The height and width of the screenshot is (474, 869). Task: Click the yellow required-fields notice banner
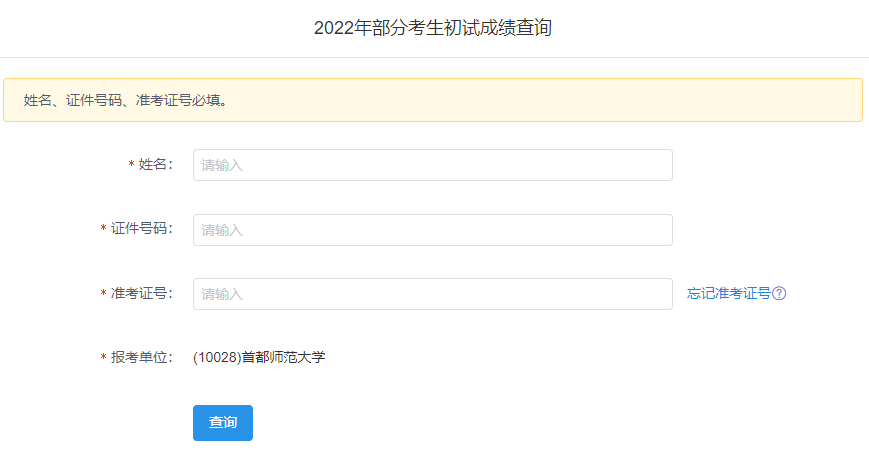point(600,100)
